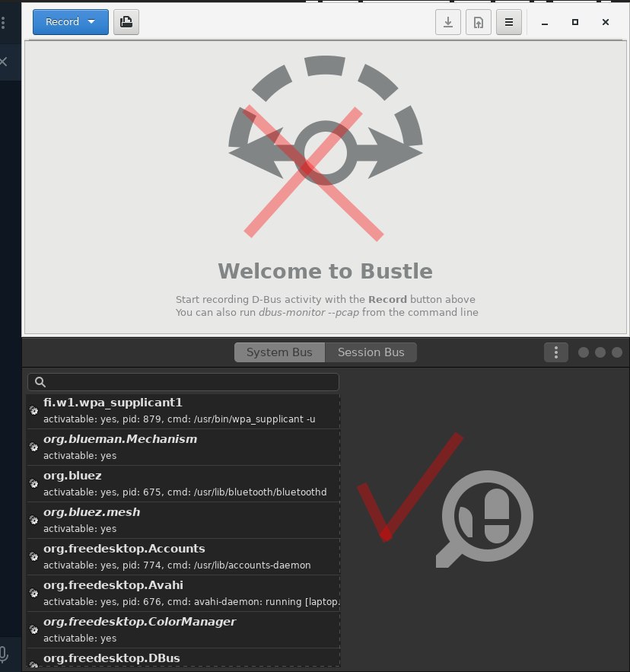Click vertical dots icon in left sidebar
Screen dimensions: 630x672
pyautogui.click(x=3, y=22)
